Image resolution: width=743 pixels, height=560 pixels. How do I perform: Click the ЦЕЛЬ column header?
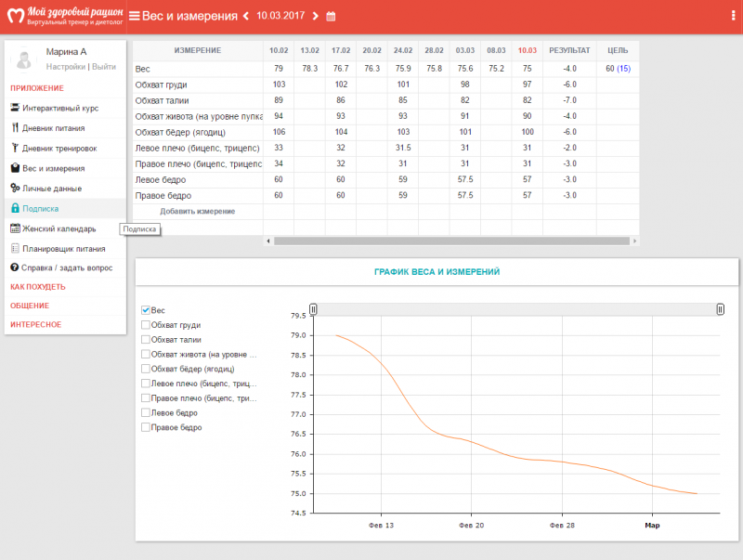coord(618,50)
